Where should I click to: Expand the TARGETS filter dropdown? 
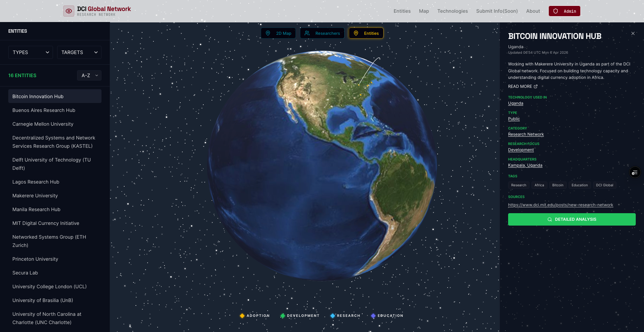coord(79,52)
